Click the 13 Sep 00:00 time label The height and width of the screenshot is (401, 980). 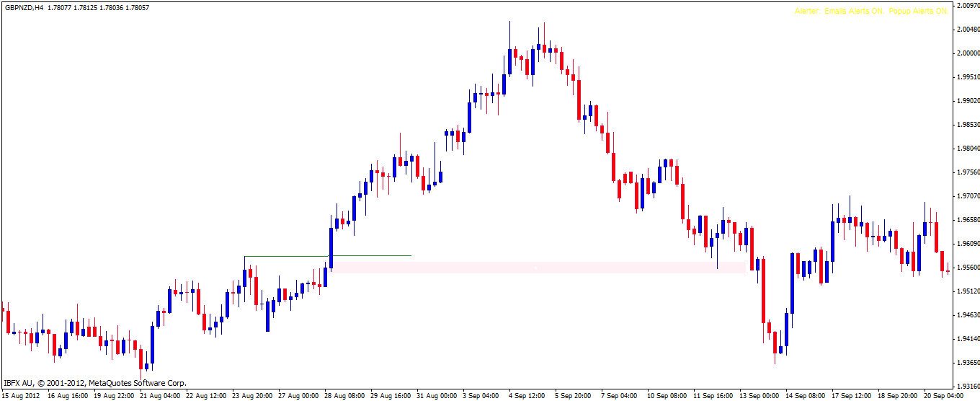[x=761, y=396]
